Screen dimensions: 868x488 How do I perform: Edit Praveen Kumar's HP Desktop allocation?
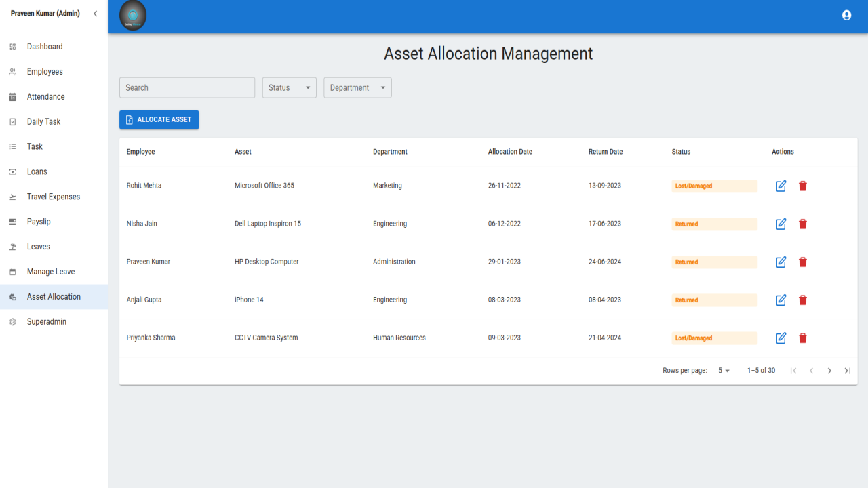781,262
